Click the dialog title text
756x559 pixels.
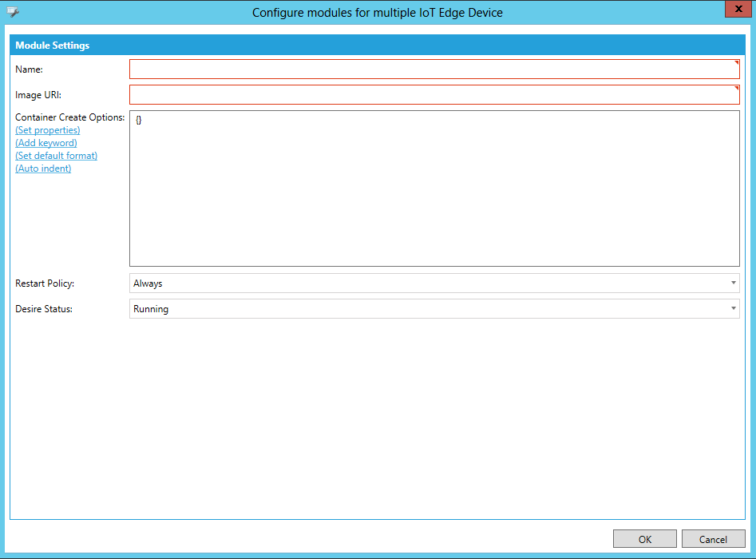378,13
